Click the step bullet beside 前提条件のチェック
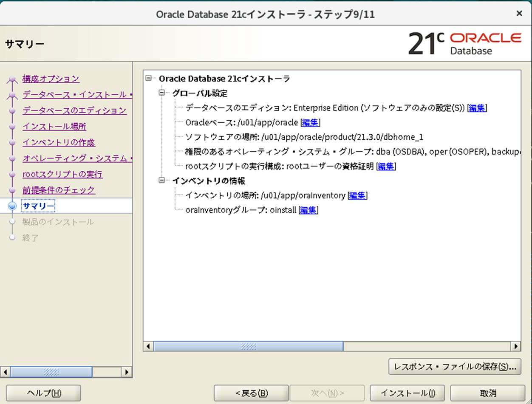Image resolution: width=532 pixels, height=404 pixels. pos(12,191)
